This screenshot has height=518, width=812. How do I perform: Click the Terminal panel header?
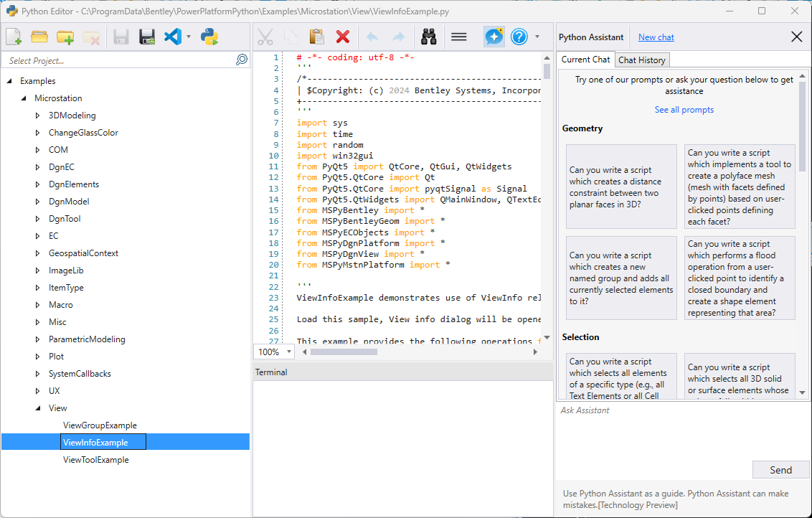click(x=403, y=372)
